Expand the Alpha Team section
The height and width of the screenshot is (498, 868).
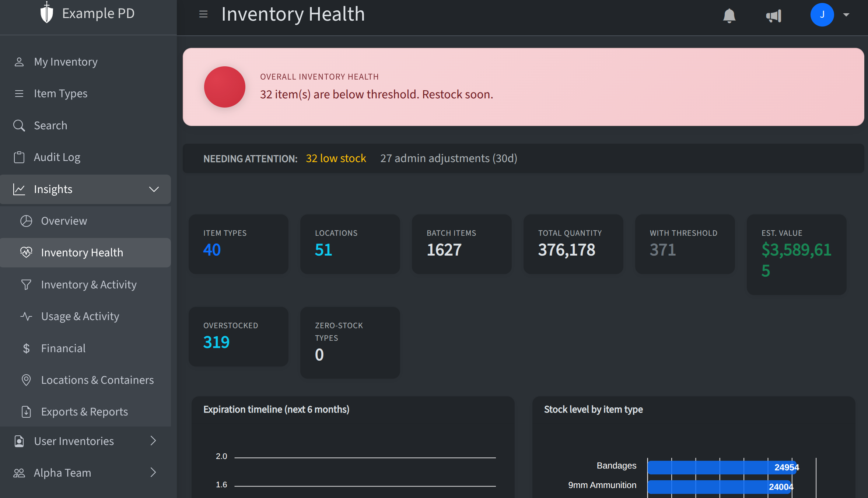[154, 473]
